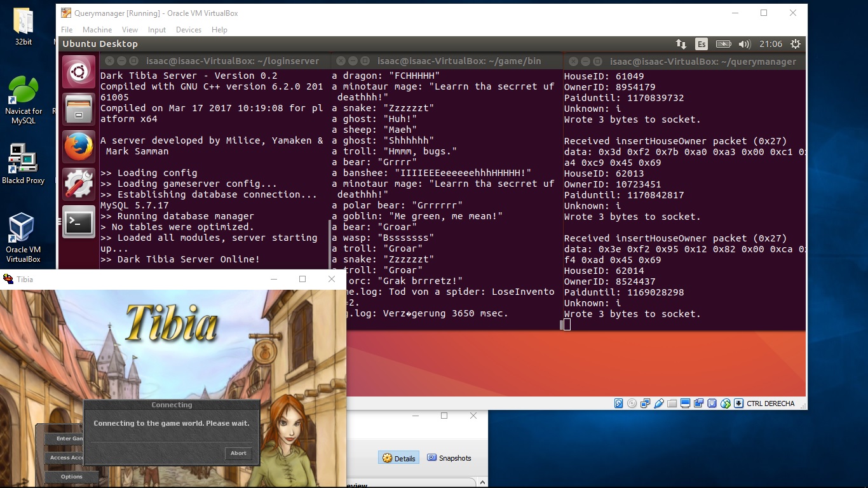Screen dimensions: 868x488
Task: Open the Es keyboard layout indicator
Action: click(701, 44)
